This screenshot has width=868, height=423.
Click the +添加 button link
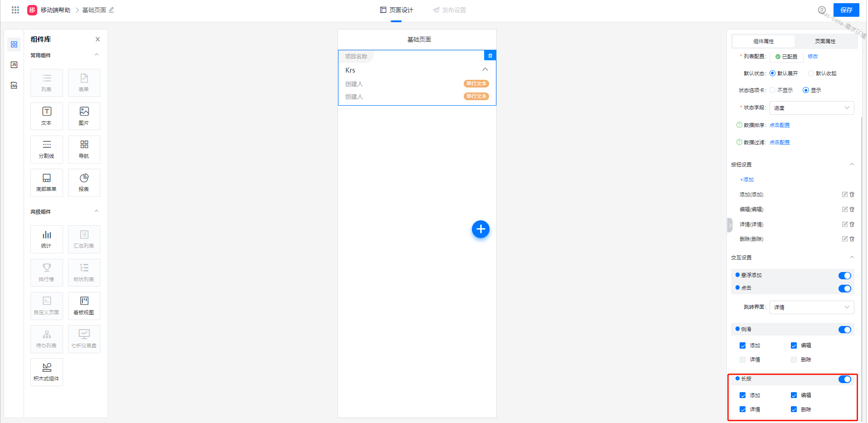(747, 180)
